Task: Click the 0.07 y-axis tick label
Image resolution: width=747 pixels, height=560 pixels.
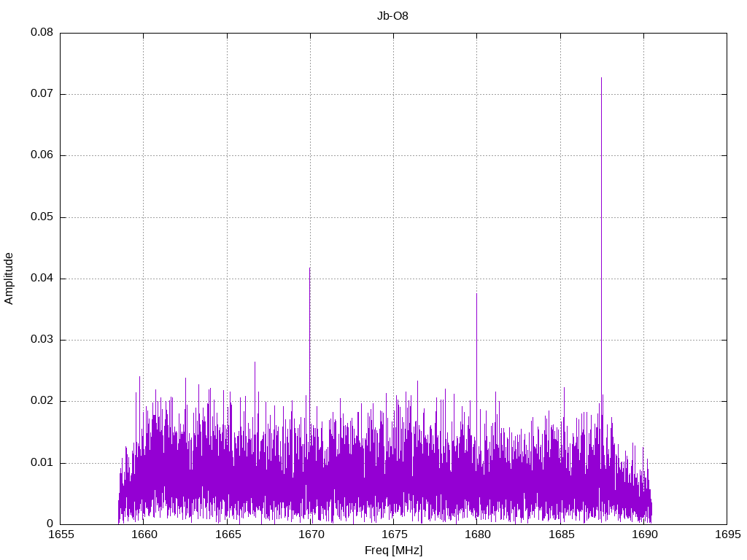Action: click(42, 94)
